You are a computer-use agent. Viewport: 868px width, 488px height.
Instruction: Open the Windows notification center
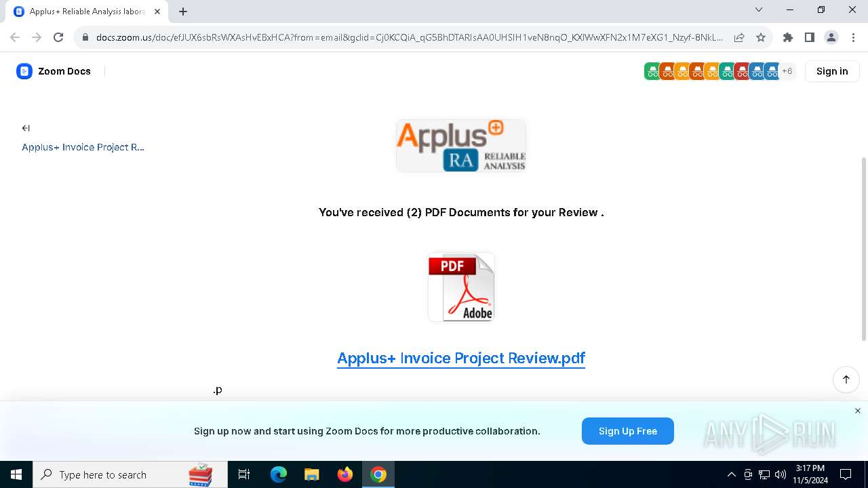click(846, 474)
